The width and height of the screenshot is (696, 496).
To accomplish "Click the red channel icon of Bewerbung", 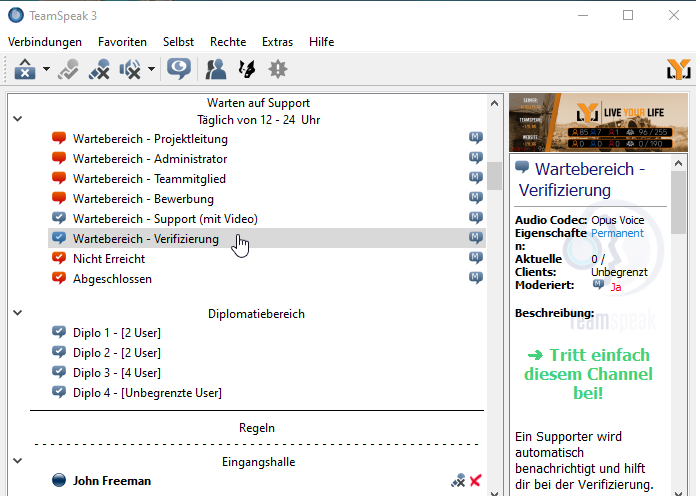I will (59, 198).
